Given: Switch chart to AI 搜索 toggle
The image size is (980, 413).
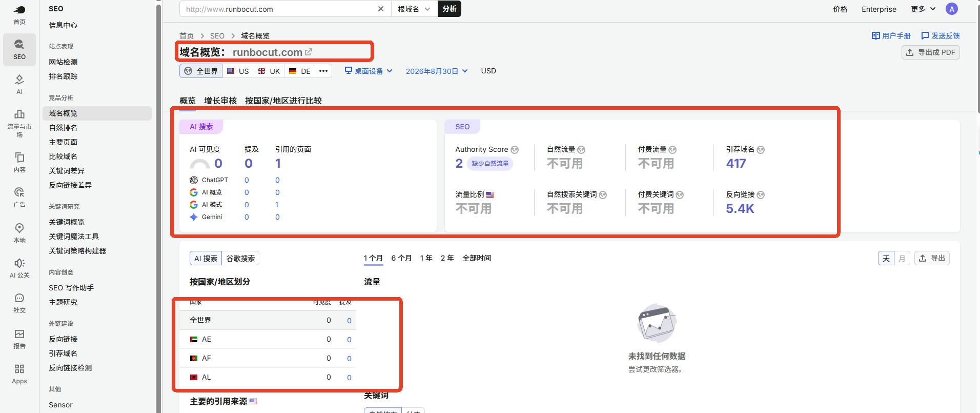Looking at the screenshot, I should pos(206,258).
